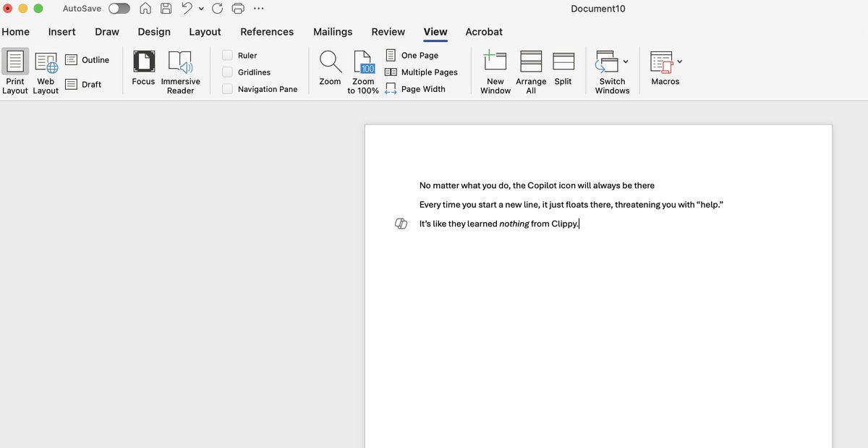Open a New Window

tap(495, 70)
